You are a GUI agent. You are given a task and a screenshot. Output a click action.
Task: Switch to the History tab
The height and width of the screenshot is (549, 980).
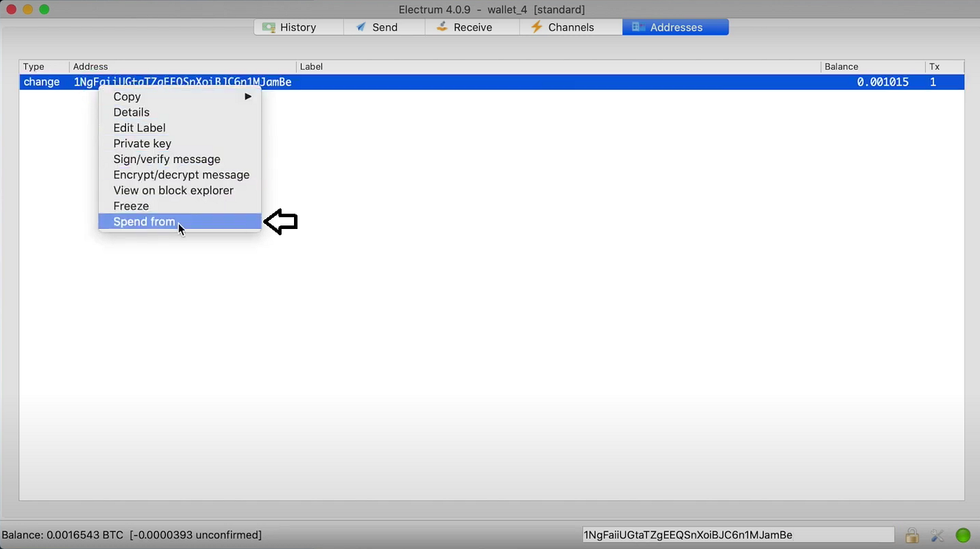pyautogui.click(x=299, y=27)
